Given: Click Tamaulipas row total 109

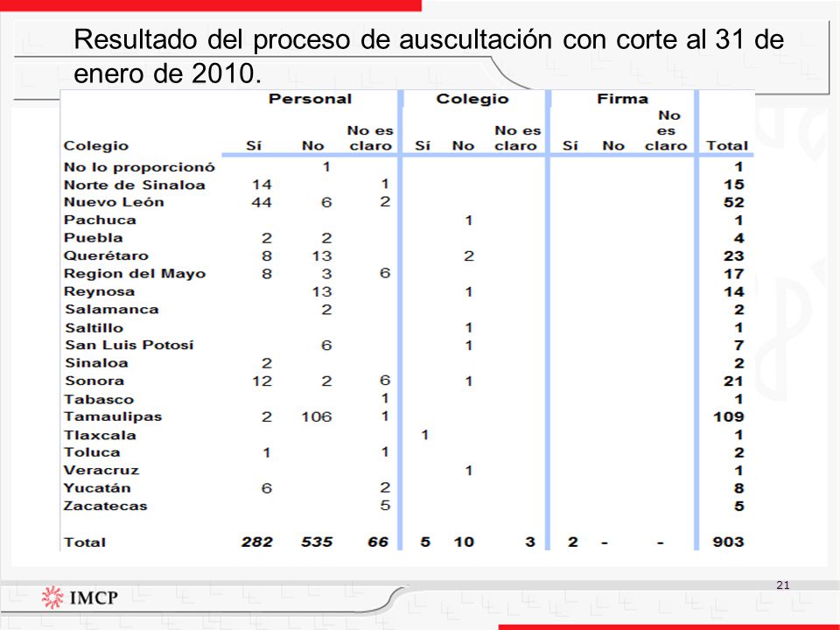Looking at the screenshot, I should coord(729,416).
